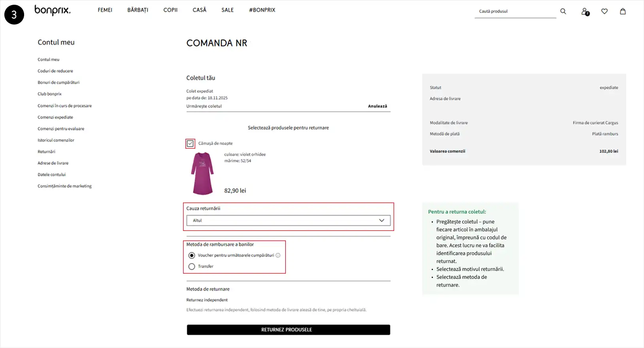Open the SALE menu
This screenshot has height=348, width=644.
(227, 10)
